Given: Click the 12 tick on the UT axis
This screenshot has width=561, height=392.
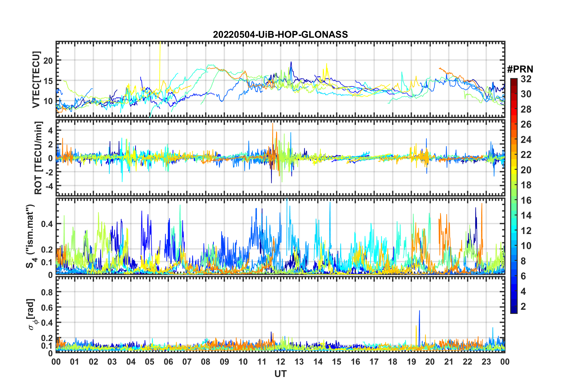Looking at the screenshot, I should [x=280, y=362].
